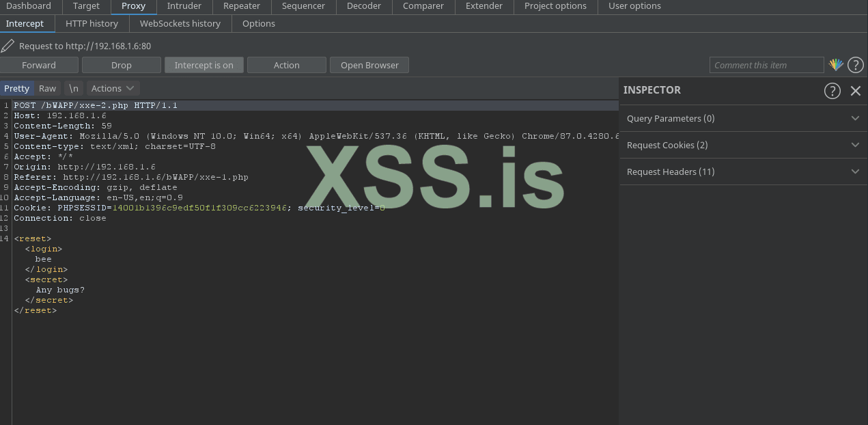
Task: Open the Dashboard tab
Action: (x=29, y=6)
